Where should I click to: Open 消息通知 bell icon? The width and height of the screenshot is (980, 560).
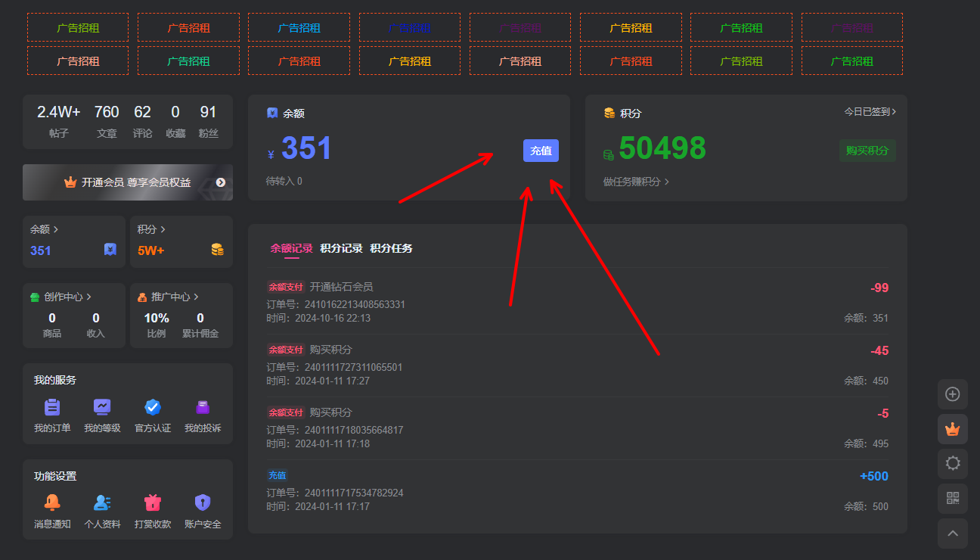(52, 502)
